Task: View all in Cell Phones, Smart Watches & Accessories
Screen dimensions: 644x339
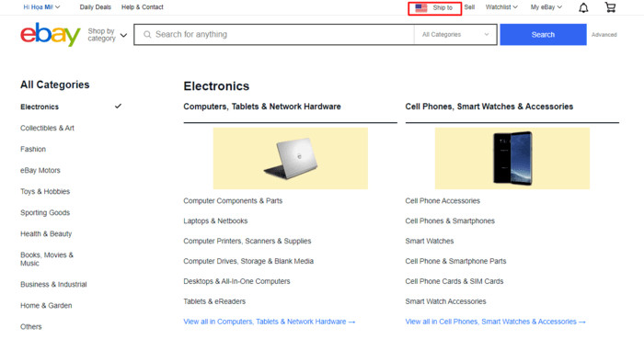Action: (x=495, y=322)
